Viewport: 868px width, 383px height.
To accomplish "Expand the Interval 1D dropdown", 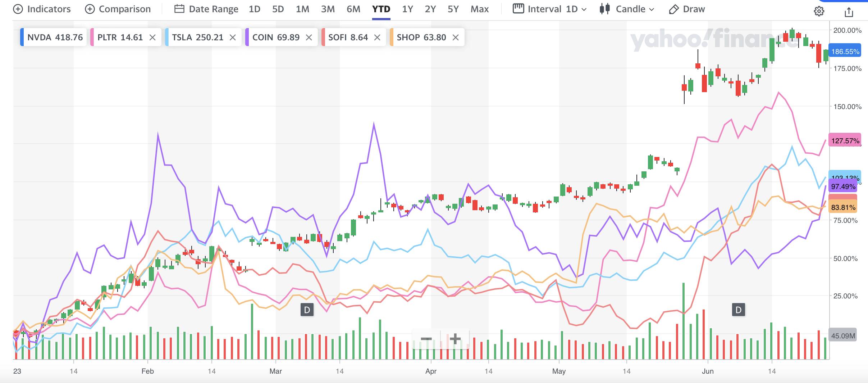I will [x=550, y=9].
